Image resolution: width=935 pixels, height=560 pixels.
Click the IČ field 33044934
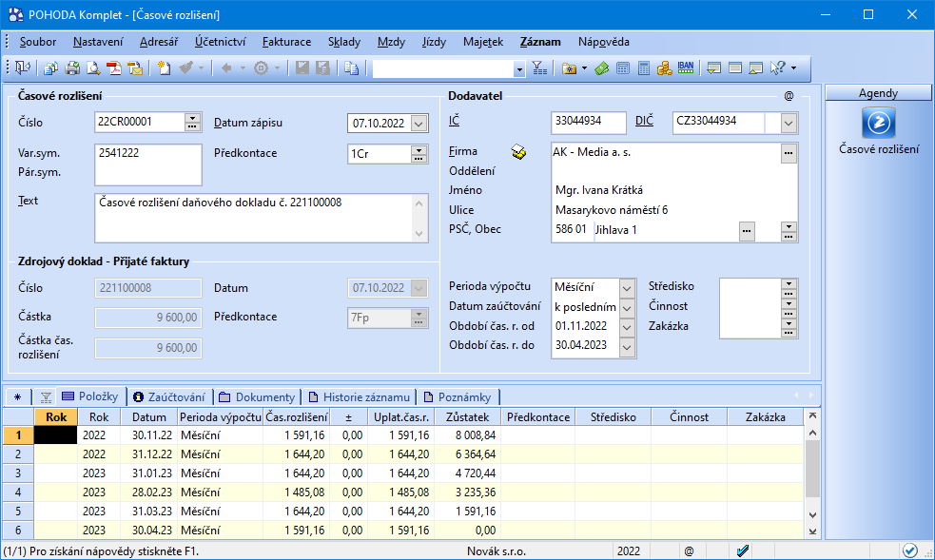[589, 123]
